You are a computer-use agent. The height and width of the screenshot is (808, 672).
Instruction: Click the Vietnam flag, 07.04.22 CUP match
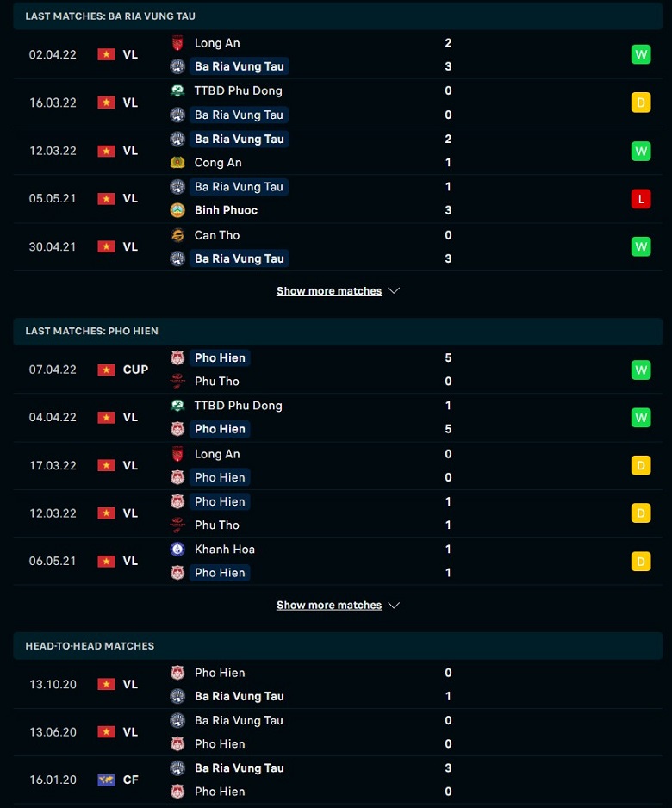click(106, 370)
